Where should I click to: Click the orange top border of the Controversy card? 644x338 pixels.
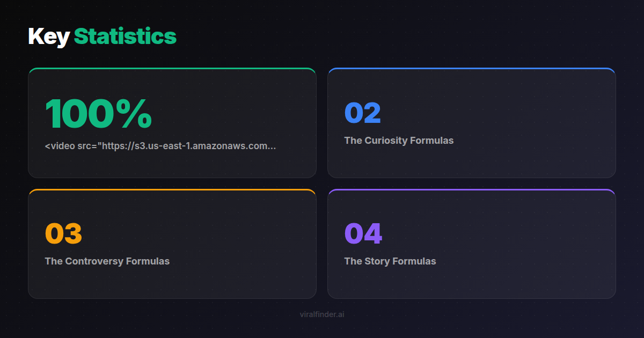172,190
